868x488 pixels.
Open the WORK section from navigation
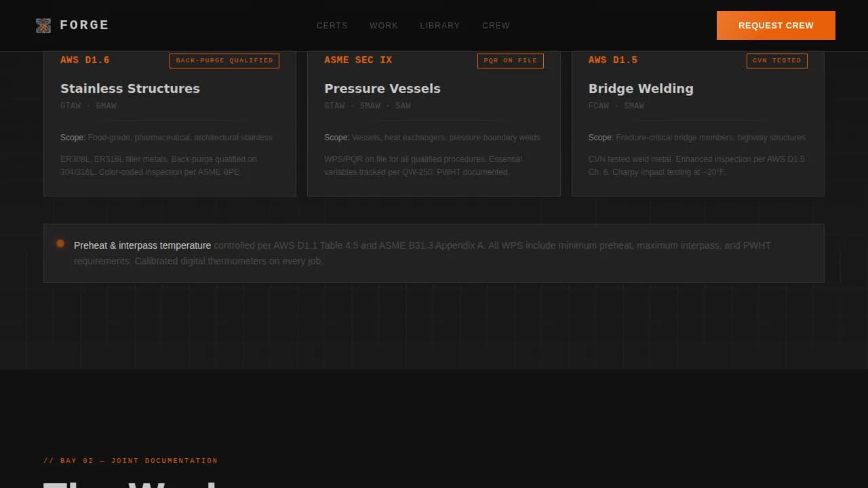384,25
